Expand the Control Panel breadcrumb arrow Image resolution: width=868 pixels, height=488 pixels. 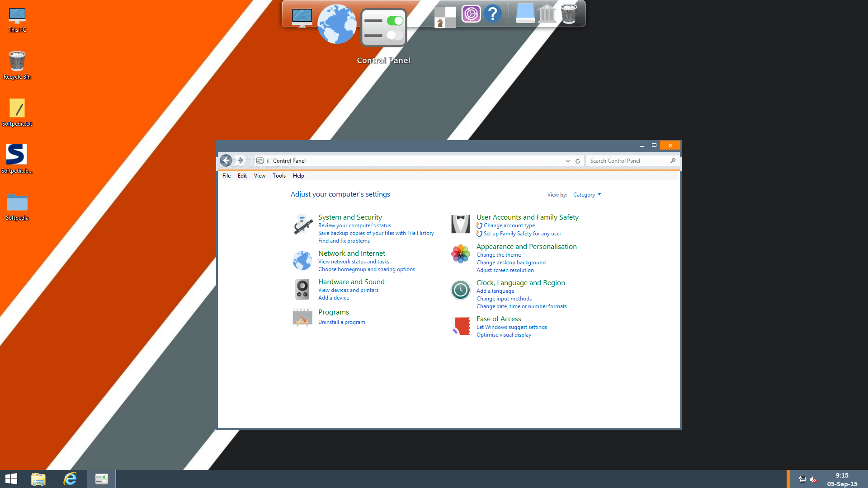coord(268,161)
